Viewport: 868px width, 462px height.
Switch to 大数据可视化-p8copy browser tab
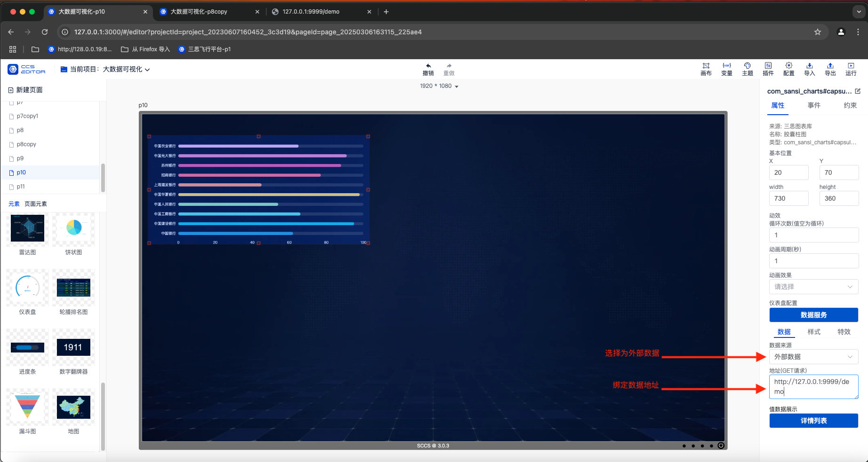pos(209,12)
